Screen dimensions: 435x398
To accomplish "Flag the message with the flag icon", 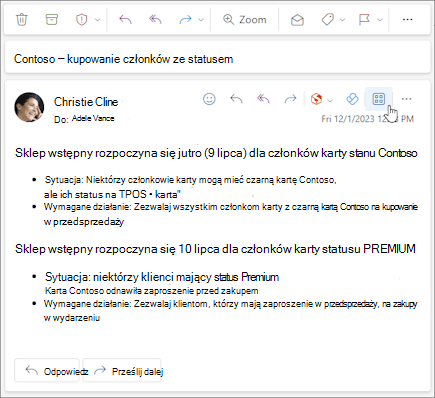I will click(x=364, y=20).
